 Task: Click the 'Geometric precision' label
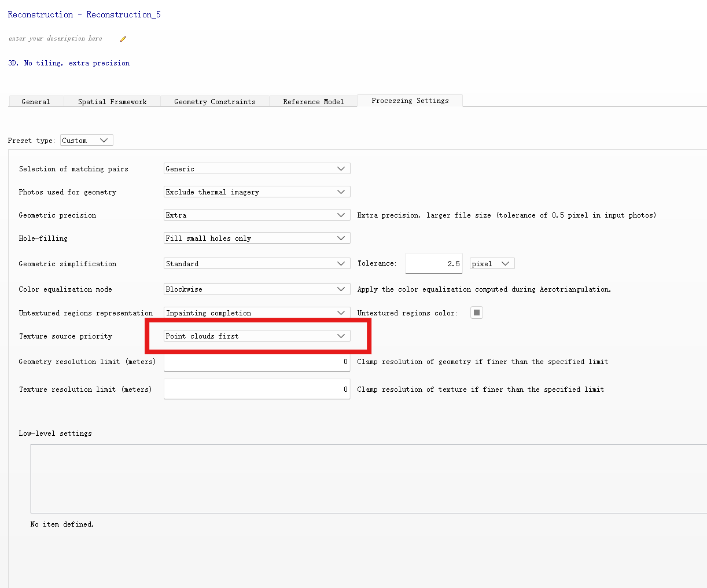point(57,215)
